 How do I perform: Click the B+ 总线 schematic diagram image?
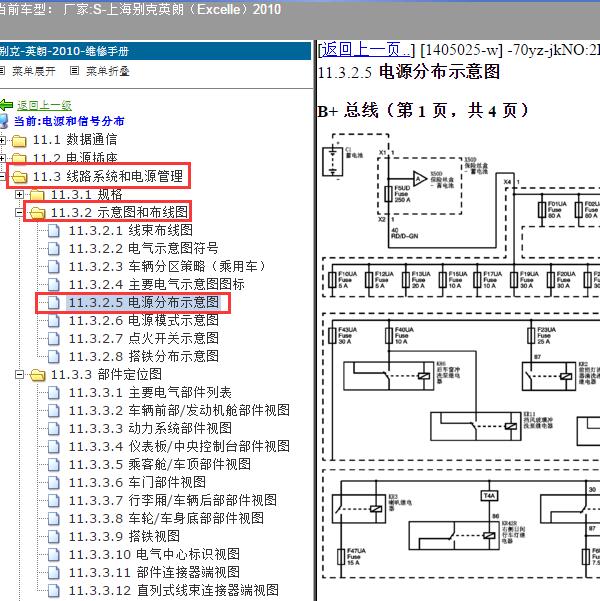460,355
